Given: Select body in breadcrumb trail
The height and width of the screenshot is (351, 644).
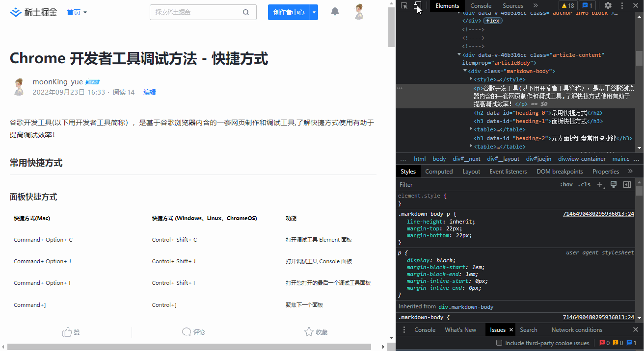Looking at the screenshot, I should (x=439, y=159).
